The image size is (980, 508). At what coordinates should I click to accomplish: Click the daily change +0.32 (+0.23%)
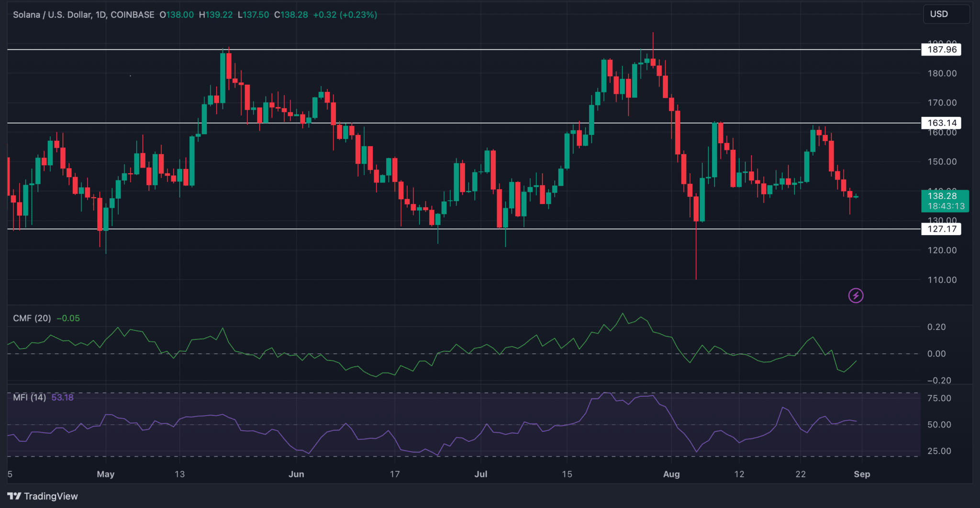pos(345,15)
